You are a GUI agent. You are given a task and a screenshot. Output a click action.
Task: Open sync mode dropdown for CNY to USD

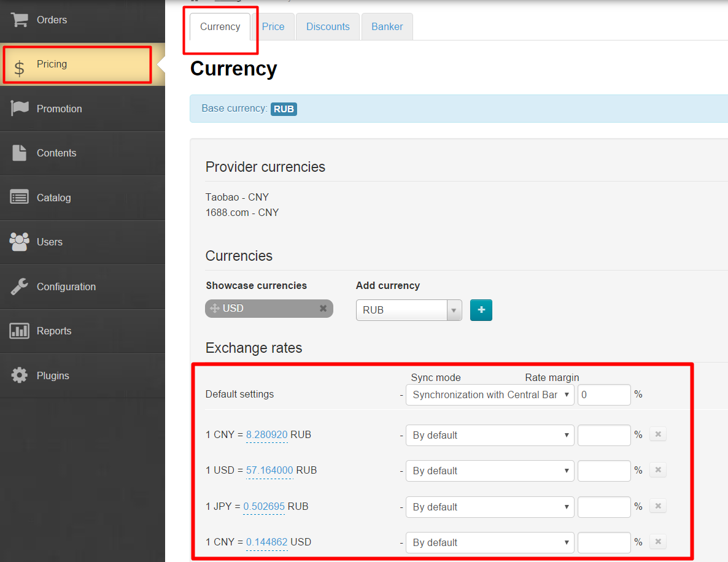(x=490, y=542)
